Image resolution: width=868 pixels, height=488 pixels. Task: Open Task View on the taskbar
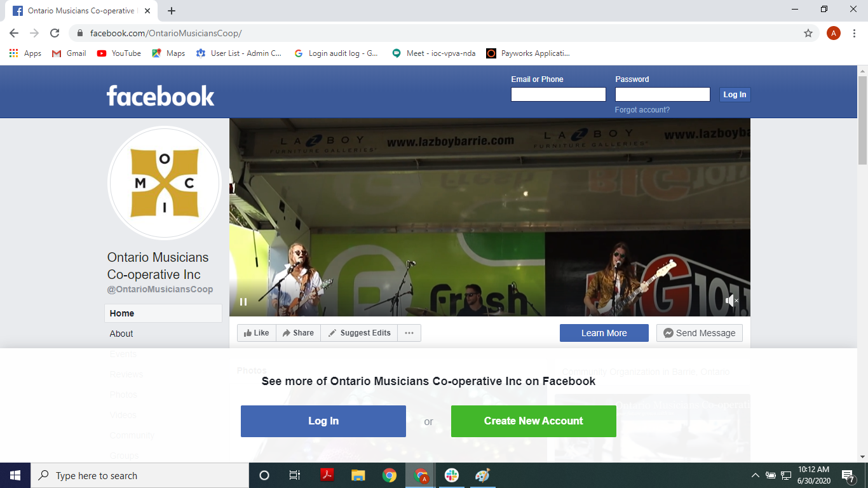(295, 475)
